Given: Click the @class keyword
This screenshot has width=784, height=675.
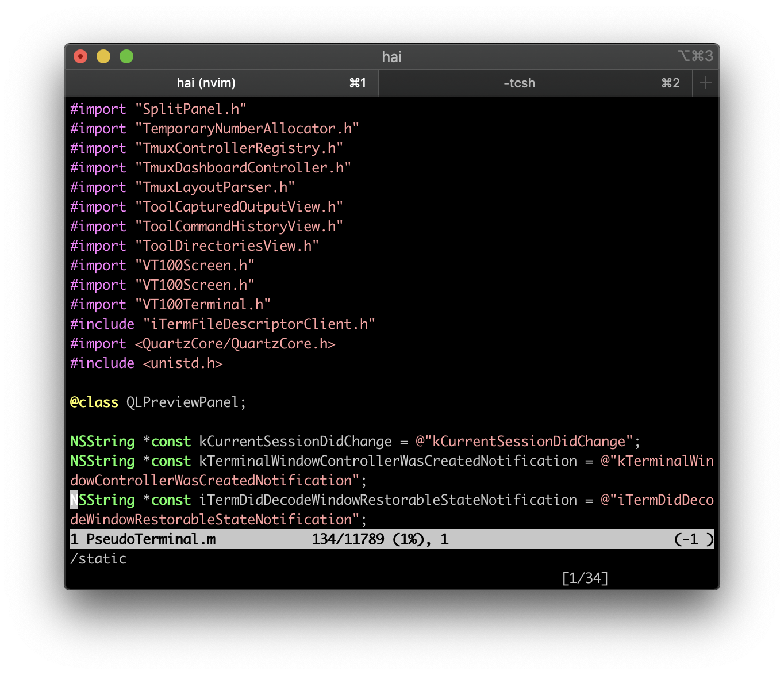Looking at the screenshot, I should coord(94,402).
